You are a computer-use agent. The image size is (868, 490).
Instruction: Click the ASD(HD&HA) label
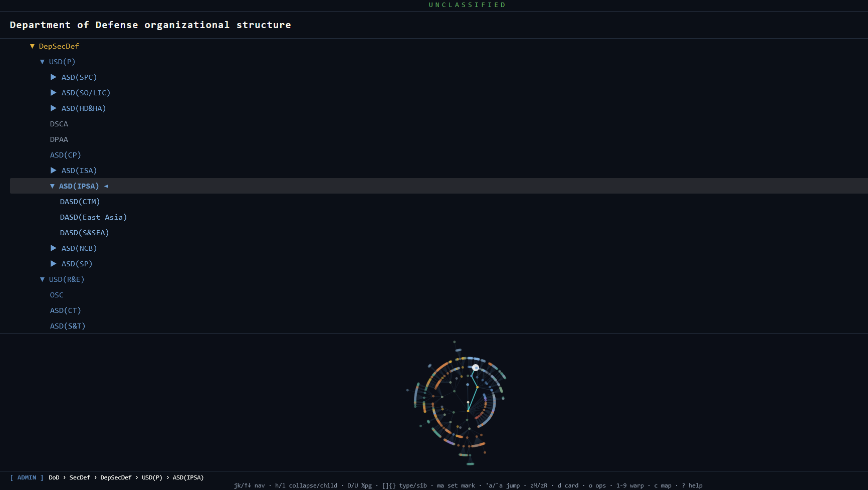click(x=84, y=108)
